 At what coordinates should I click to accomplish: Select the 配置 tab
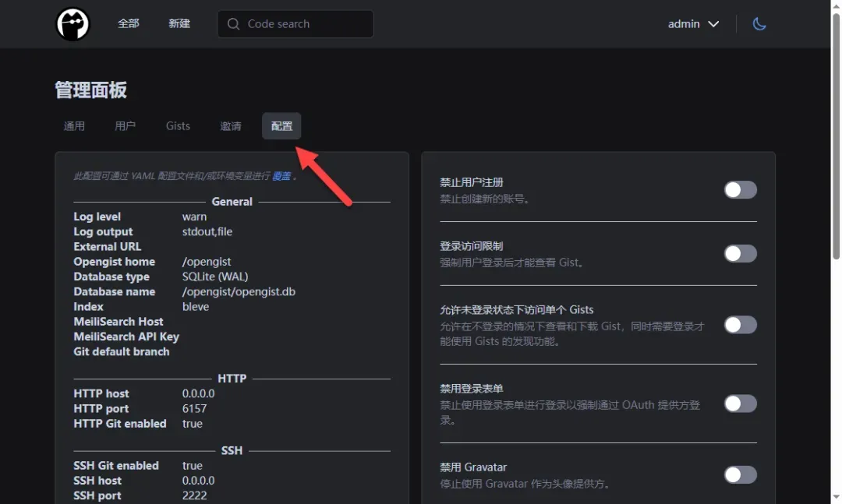click(x=281, y=126)
